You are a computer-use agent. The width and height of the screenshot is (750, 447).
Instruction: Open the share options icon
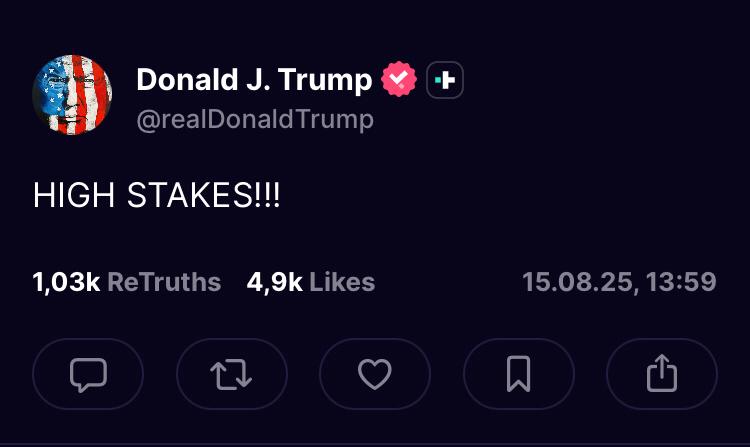pyautogui.click(x=661, y=375)
